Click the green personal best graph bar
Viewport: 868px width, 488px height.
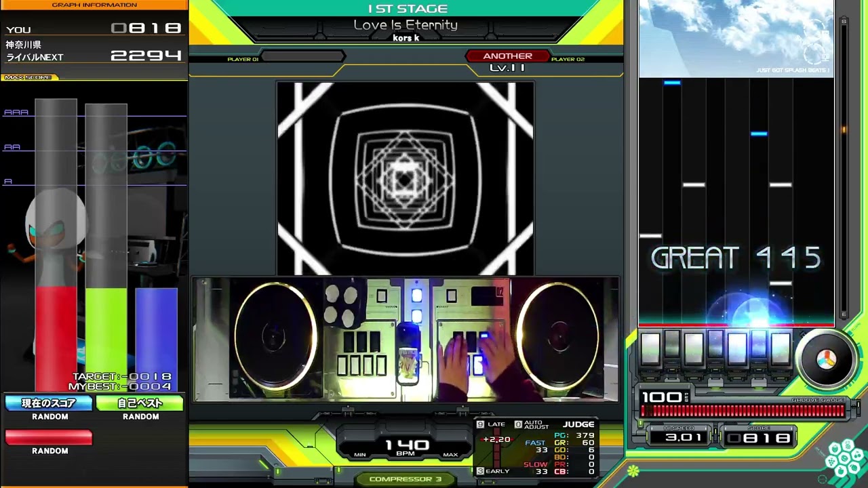click(x=106, y=339)
